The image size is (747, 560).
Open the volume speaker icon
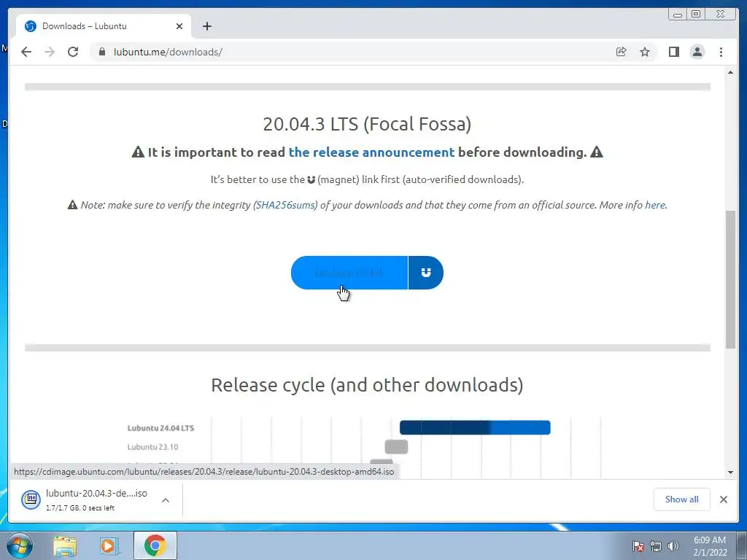click(673, 547)
